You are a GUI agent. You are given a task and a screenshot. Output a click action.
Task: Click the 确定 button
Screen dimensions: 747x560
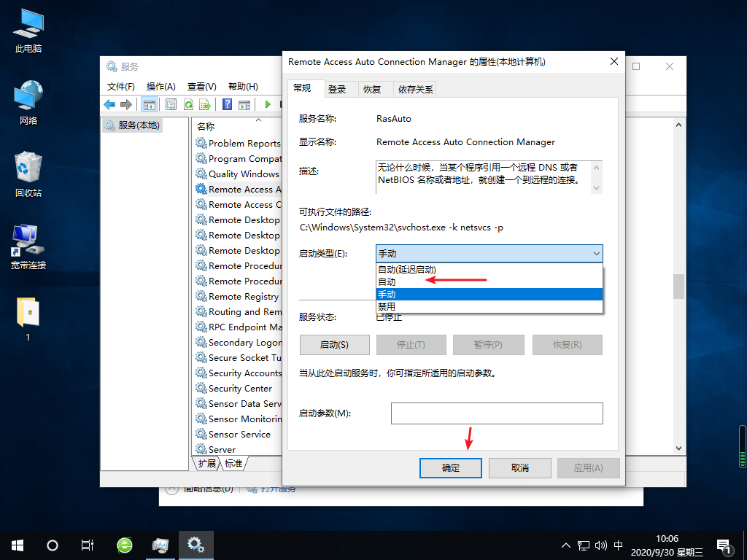[x=450, y=467]
